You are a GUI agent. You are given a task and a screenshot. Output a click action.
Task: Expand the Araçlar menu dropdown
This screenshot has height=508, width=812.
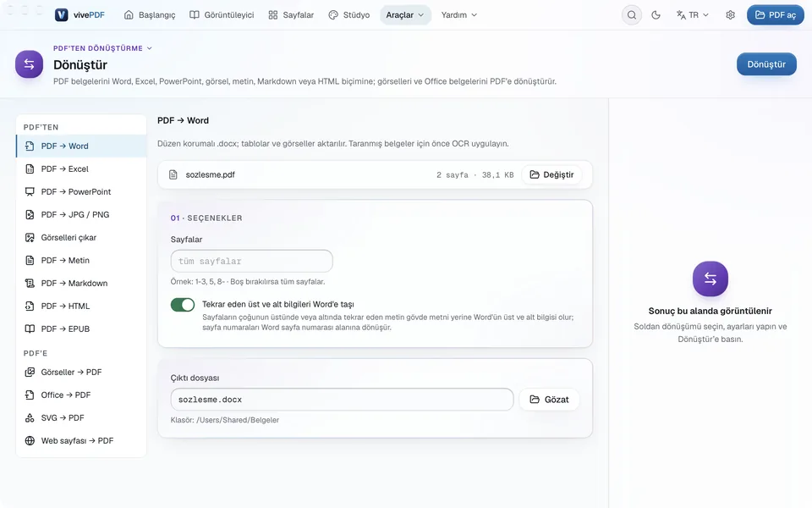pyautogui.click(x=405, y=15)
